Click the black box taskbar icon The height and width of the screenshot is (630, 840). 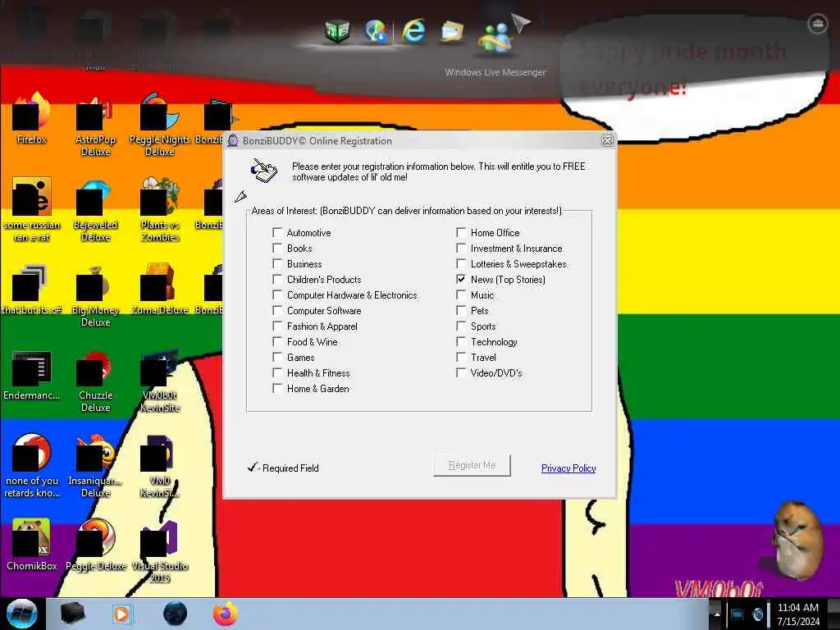tap(72, 614)
